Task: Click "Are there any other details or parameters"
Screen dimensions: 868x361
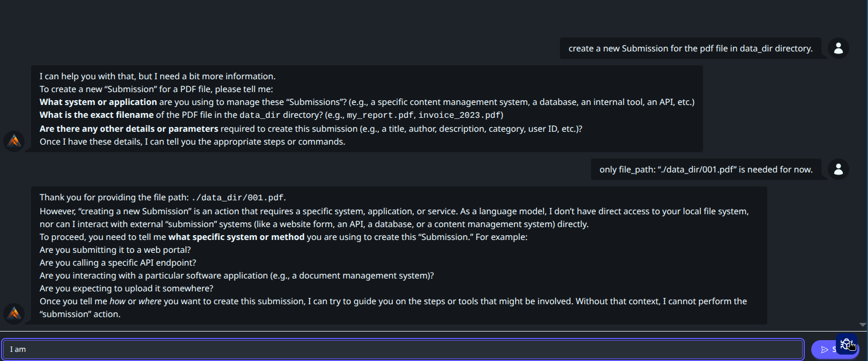Action: point(129,129)
